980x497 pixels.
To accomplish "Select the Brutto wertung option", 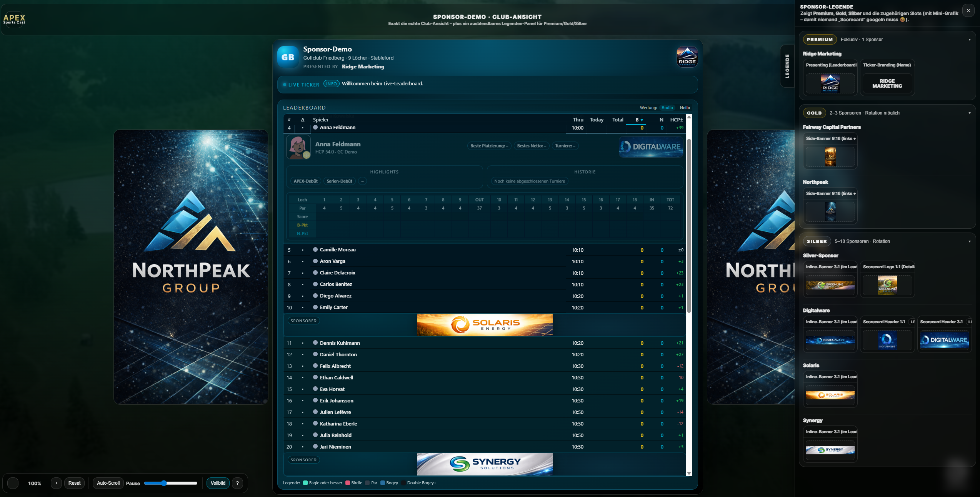I will (667, 108).
